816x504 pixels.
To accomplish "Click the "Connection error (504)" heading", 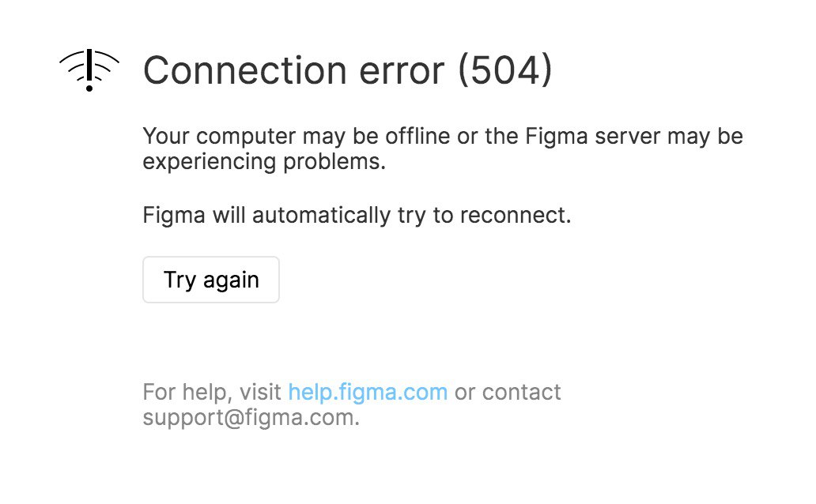I will click(347, 71).
